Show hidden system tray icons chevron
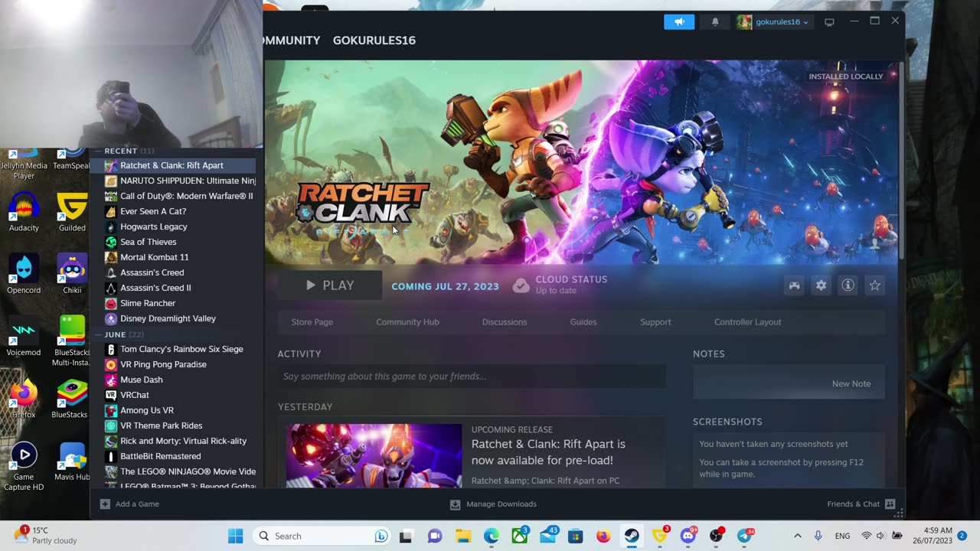The height and width of the screenshot is (551, 980). pos(797,536)
